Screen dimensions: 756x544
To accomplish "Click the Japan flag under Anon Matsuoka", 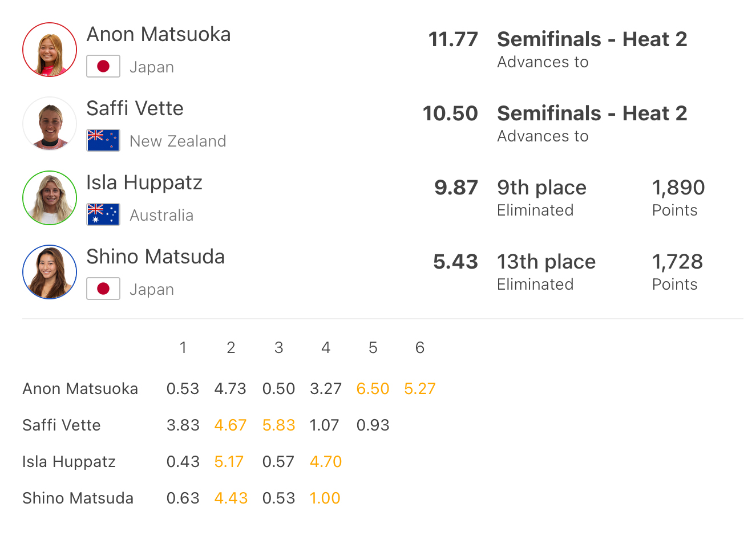I will (103, 66).
